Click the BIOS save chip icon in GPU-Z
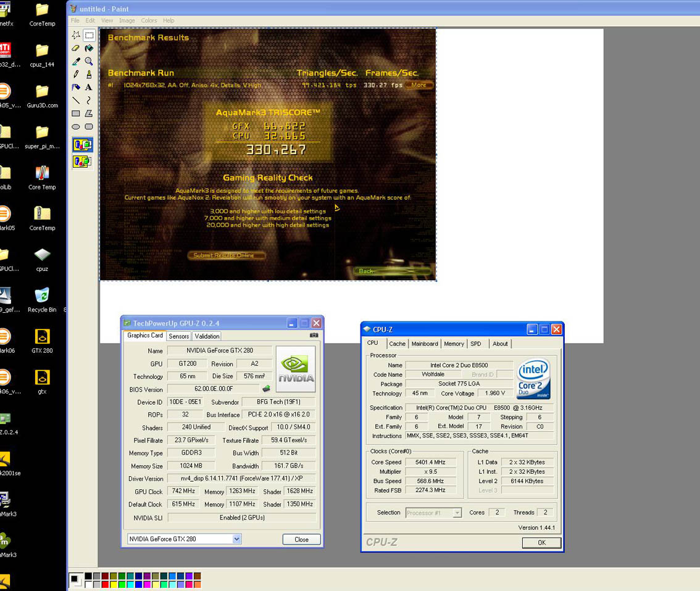Screen dimensions: 700x591 [x=267, y=389]
